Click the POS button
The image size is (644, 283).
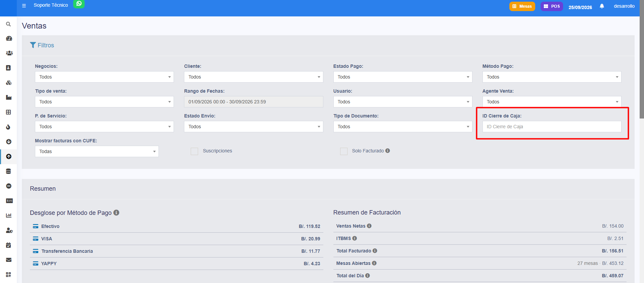(552, 6)
